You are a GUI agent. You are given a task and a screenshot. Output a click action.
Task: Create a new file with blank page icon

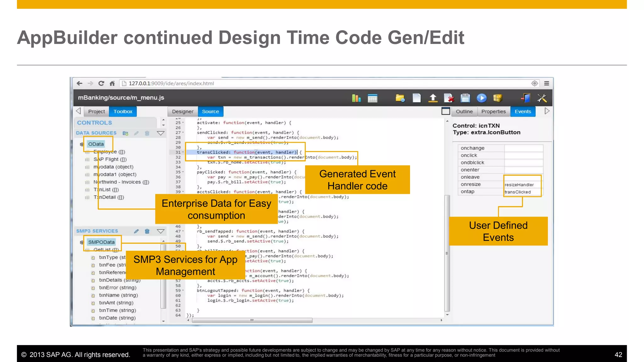[x=417, y=98]
